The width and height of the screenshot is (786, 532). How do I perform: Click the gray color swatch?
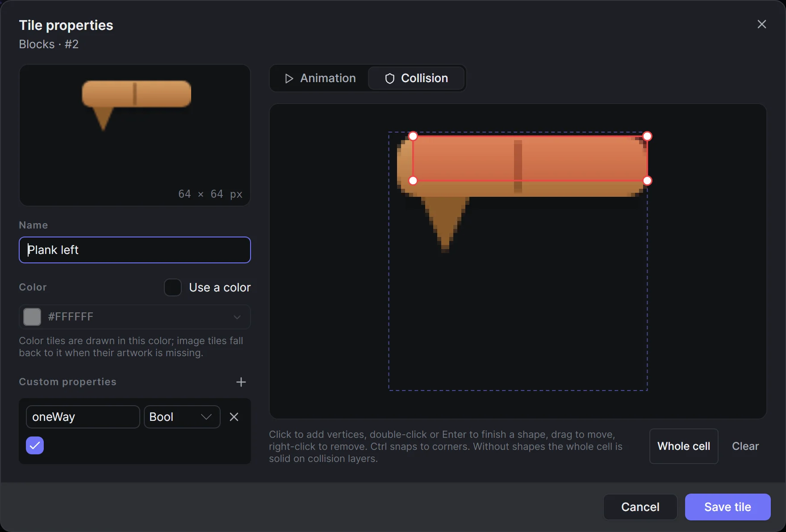click(x=32, y=317)
